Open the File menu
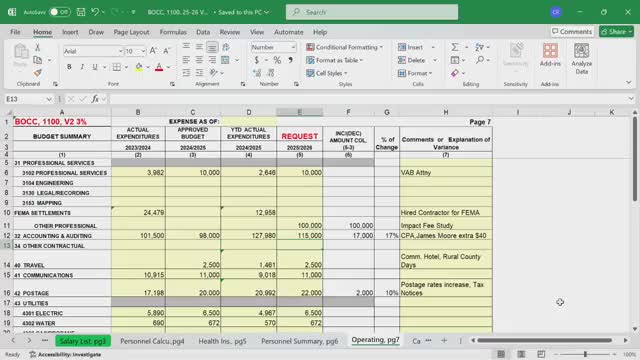Screen dimensions: 640x360 (x=15, y=32)
